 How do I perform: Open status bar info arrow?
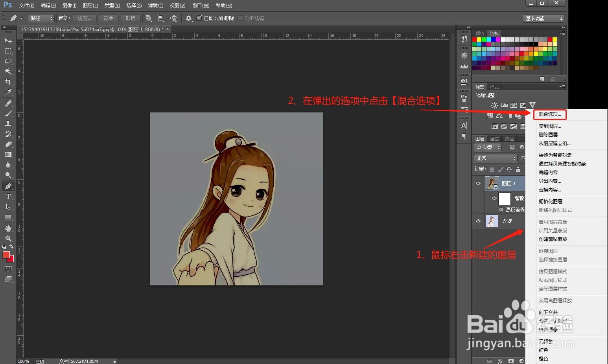click(x=114, y=361)
